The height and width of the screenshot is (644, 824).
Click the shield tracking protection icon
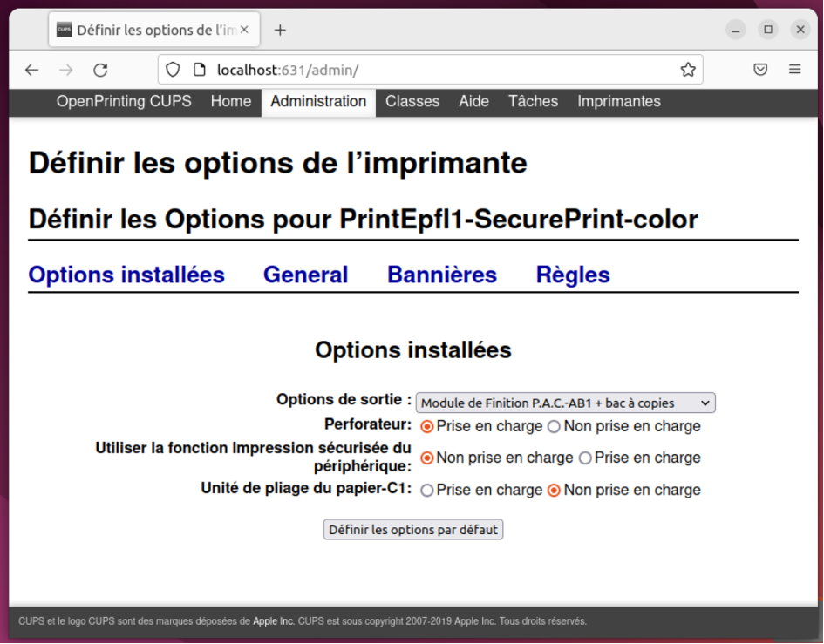pos(173,70)
